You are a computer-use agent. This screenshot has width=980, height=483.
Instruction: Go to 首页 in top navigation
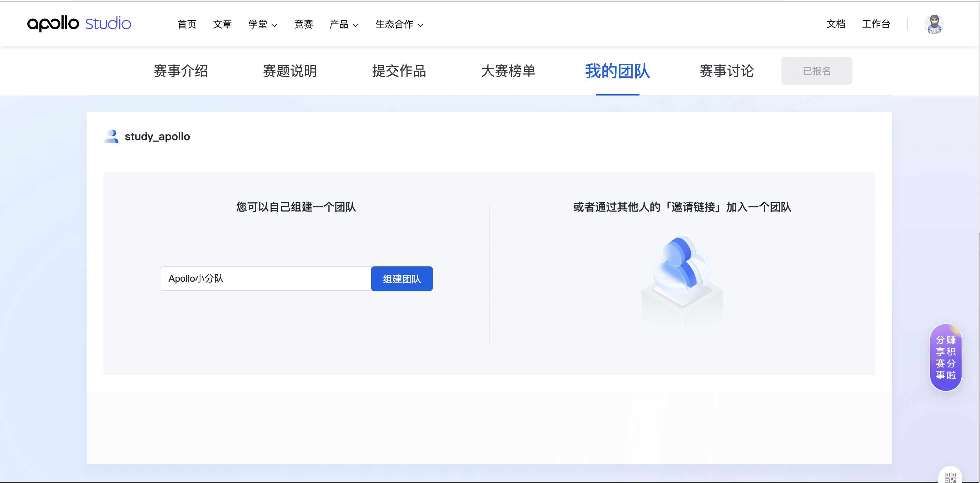(187, 24)
